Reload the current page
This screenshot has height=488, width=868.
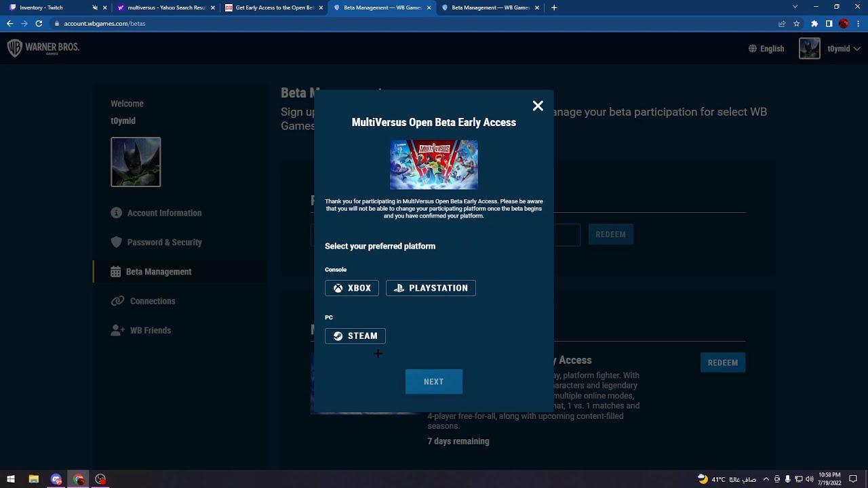[x=39, y=23]
